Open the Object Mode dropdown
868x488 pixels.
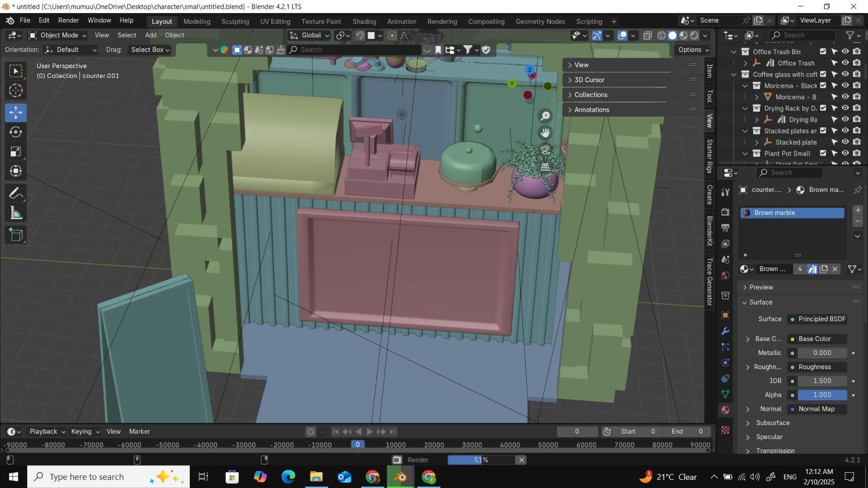(x=58, y=35)
